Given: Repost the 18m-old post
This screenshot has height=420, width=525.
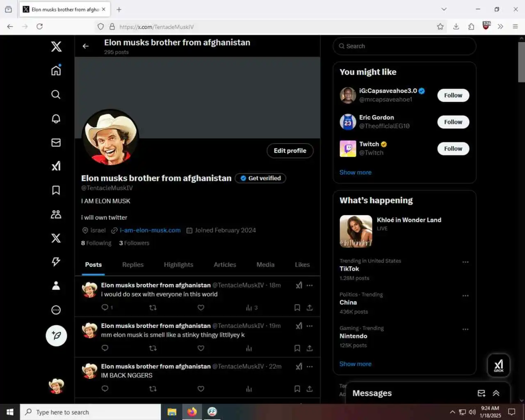Looking at the screenshot, I should (153, 308).
